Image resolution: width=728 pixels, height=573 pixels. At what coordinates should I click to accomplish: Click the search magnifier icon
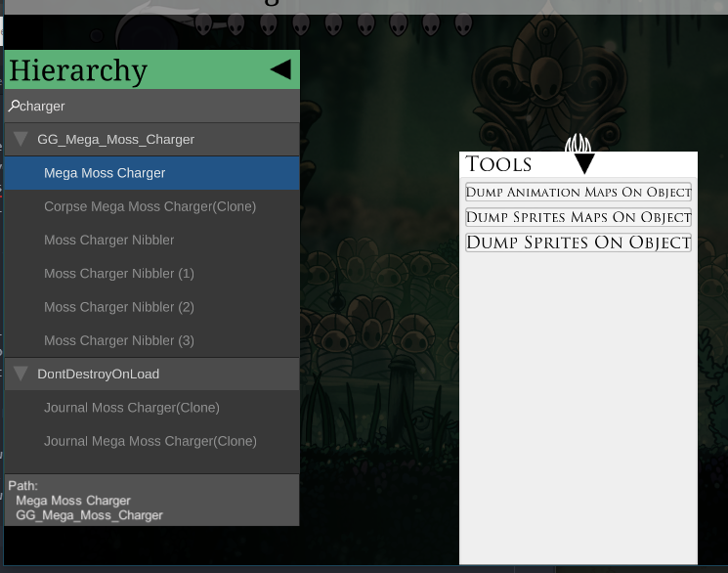[14, 106]
